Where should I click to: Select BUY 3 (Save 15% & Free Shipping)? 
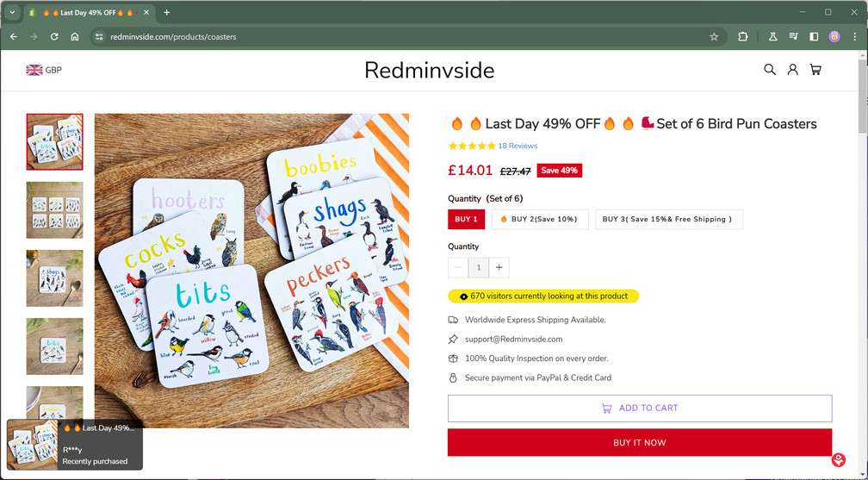pyautogui.click(x=668, y=220)
